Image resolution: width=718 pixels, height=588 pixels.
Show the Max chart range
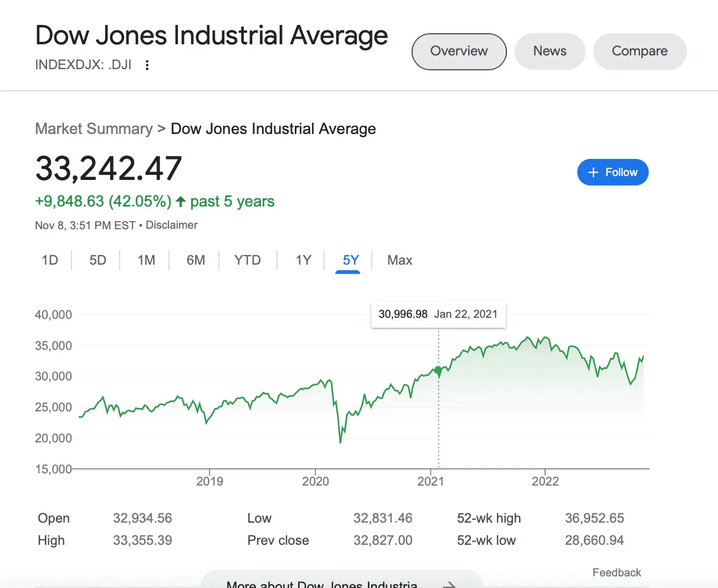[x=399, y=260]
